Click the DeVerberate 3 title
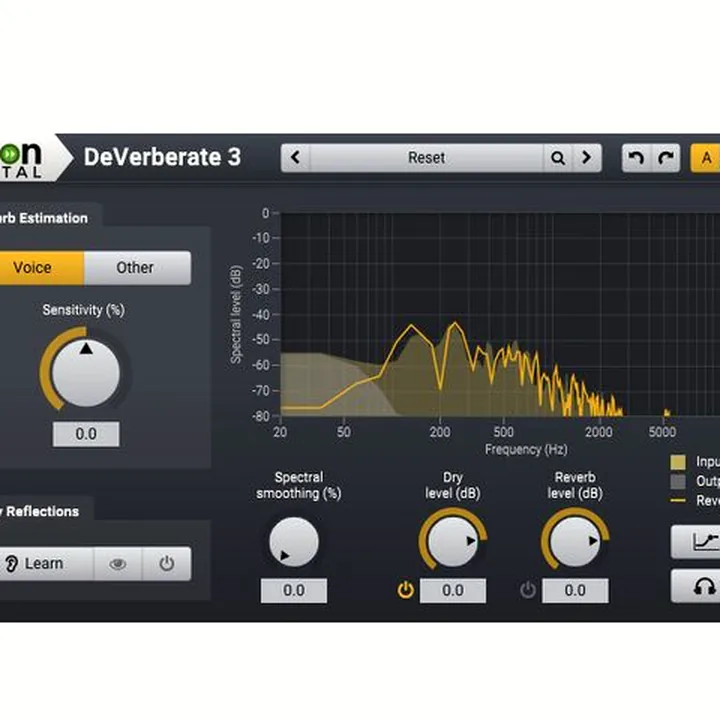This screenshot has width=720, height=720. (162, 157)
